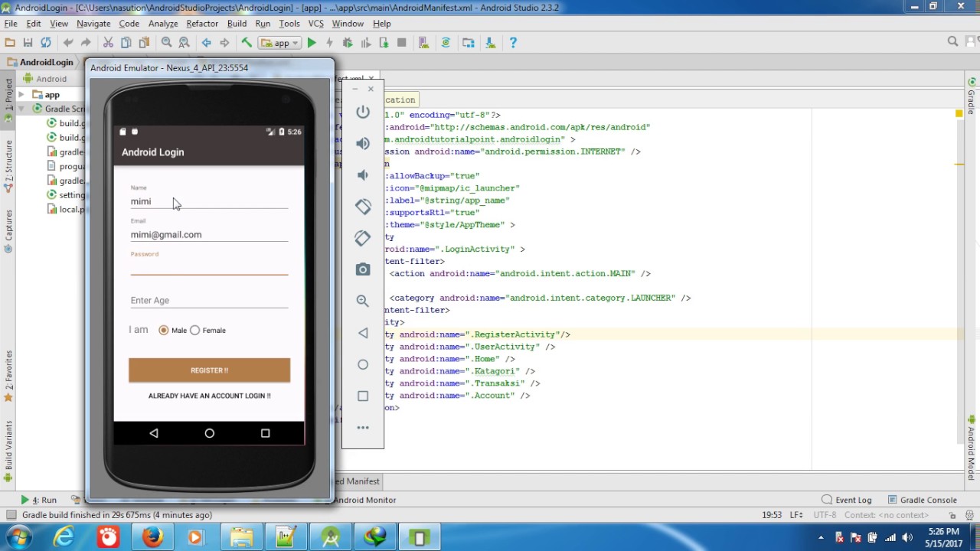Open the Navigate menu
Image resolution: width=980 pixels, height=551 pixels.
click(93, 24)
